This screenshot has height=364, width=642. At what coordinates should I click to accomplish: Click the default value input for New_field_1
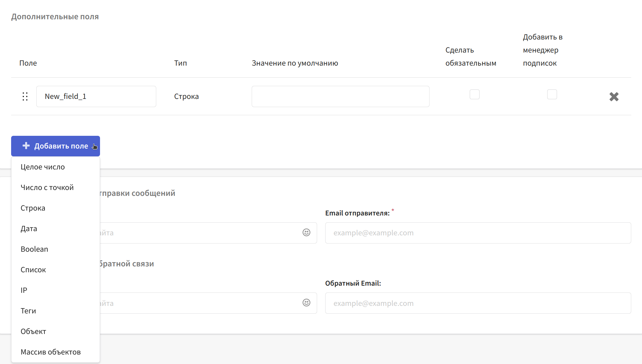tap(340, 96)
